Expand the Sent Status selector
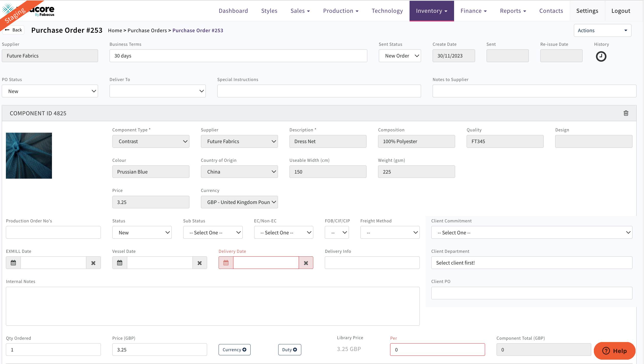The width and height of the screenshot is (644, 364). pyautogui.click(x=400, y=56)
